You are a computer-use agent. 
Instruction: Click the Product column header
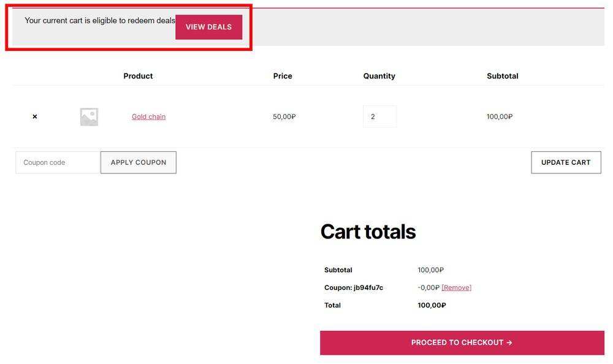coord(138,76)
